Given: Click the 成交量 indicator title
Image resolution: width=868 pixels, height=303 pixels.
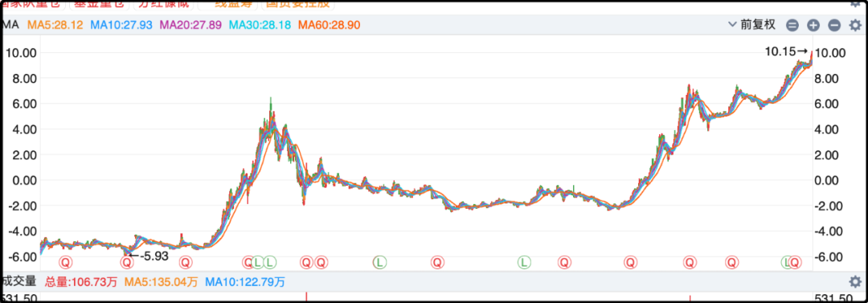Looking at the screenshot, I should tap(19, 281).
